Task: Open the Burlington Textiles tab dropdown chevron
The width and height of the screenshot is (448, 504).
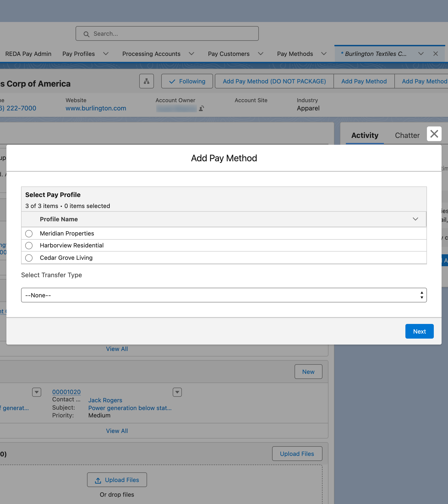Action: pyautogui.click(x=421, y=54)
